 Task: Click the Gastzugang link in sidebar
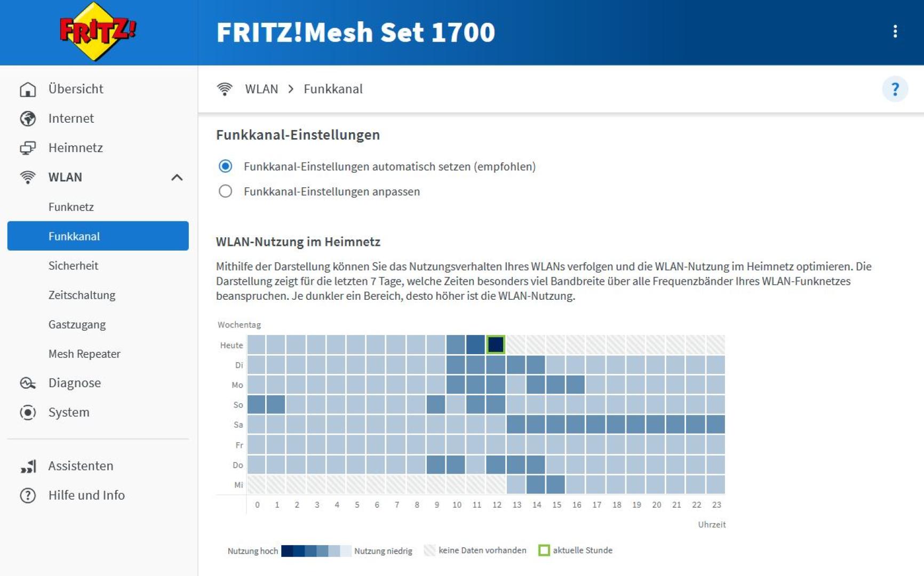(x=77, y=324)
